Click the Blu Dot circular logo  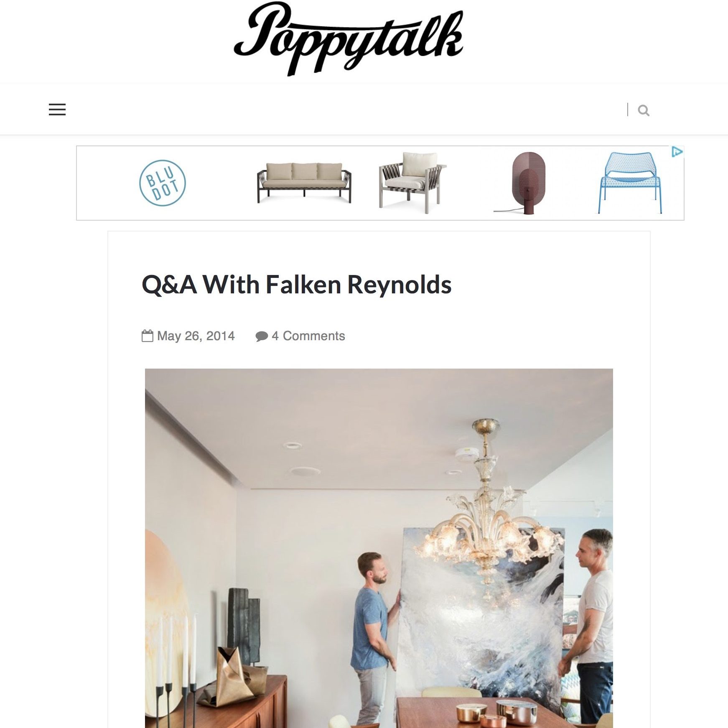click(x=162, y=183)
